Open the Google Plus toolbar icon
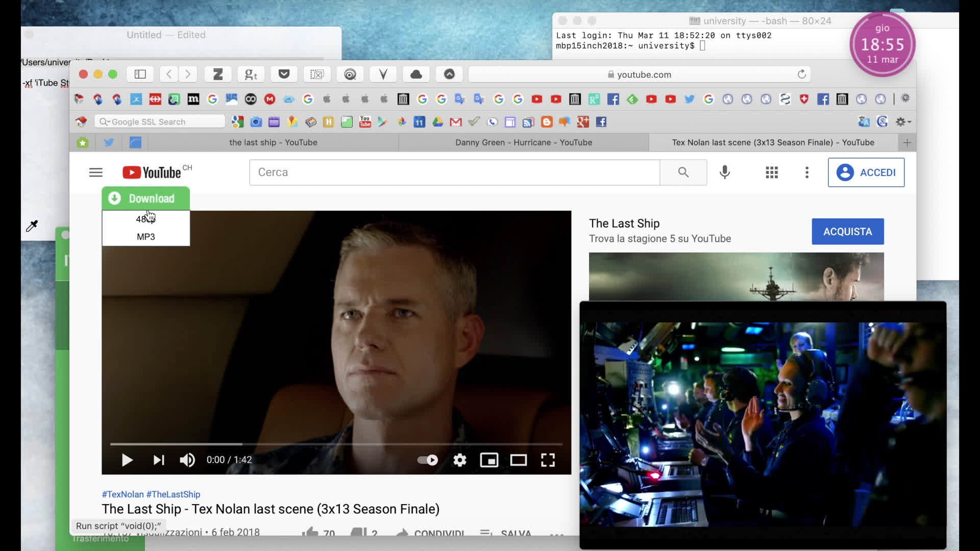 click(x=583, y=122)
